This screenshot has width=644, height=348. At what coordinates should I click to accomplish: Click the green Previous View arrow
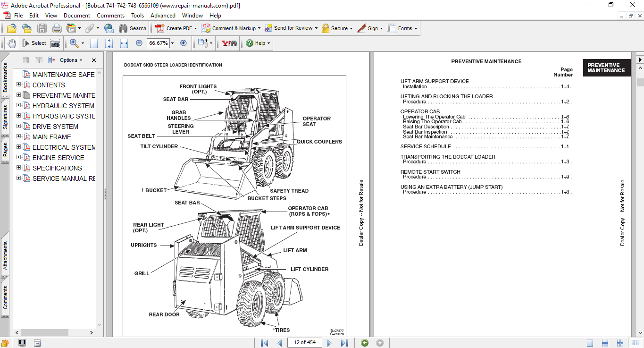coord(365,343)
